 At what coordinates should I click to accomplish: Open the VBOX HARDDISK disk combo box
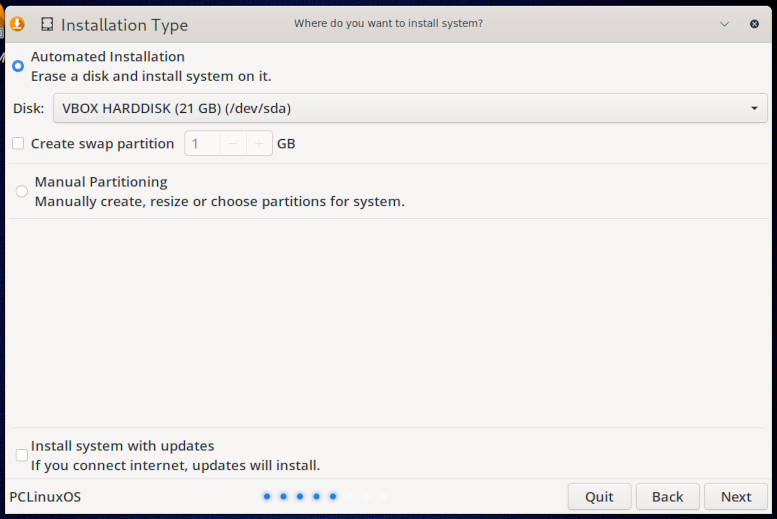click(x=410, y=108)
